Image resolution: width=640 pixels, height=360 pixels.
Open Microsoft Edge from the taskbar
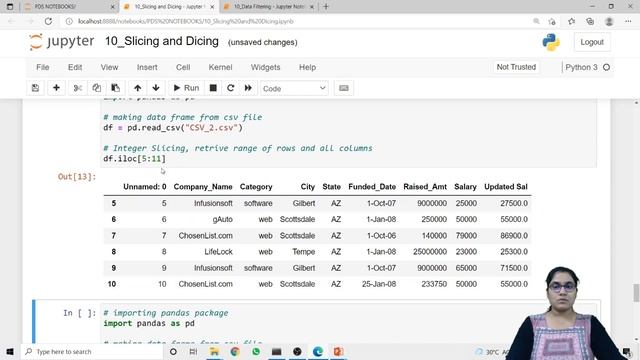[x=318, y=351]
